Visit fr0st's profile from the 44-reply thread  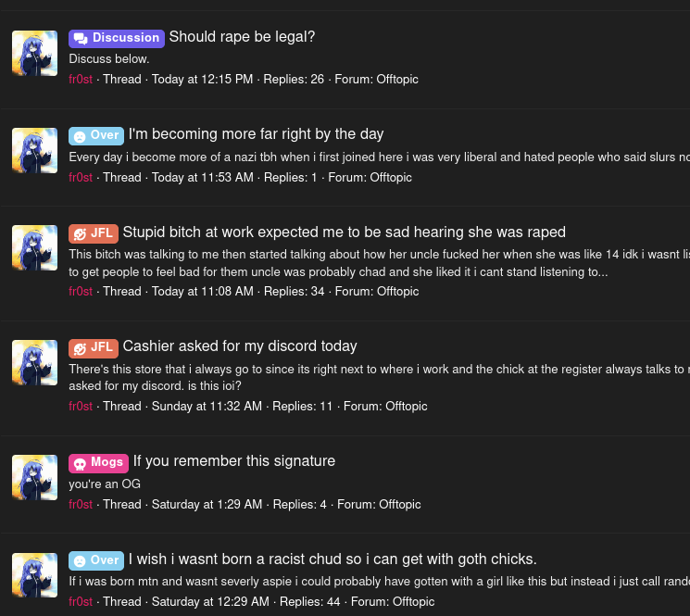[x=81, y=602]
